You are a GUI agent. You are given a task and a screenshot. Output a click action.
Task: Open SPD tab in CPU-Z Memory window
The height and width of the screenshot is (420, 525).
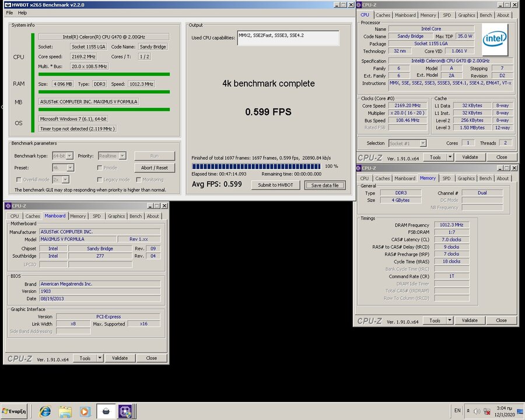(x=447, y=178)
